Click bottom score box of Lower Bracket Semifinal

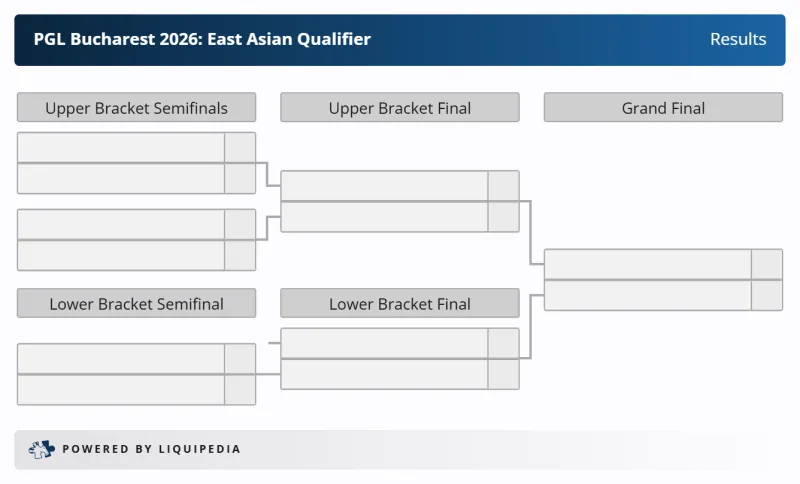coord(240,390)
